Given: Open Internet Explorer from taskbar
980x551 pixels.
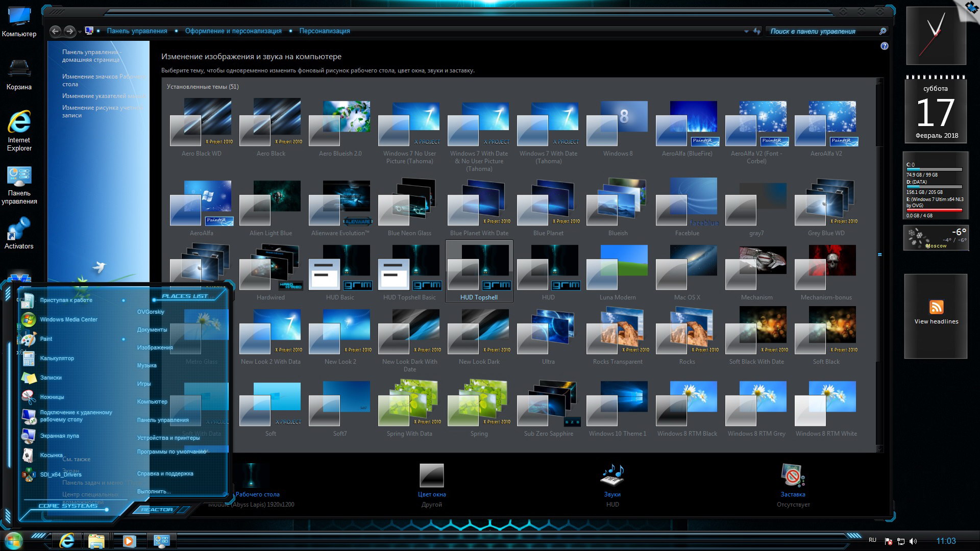Looking at the screenshot, I should click(67, 540).
